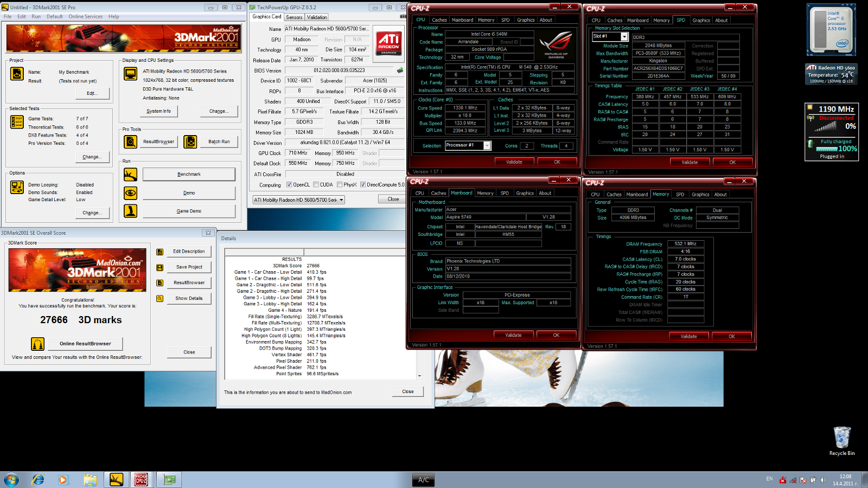Click the eye-shaped Demo icon in 3DMark2001

point(130,193)
